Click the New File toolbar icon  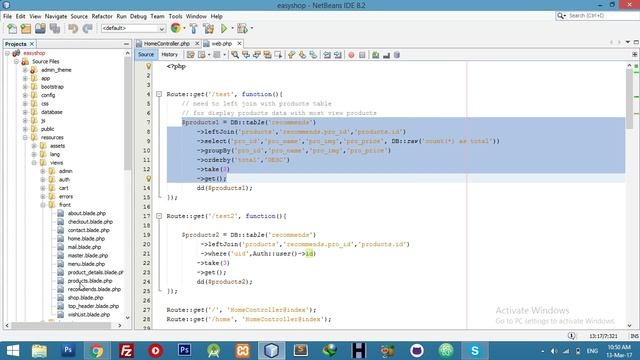[12, 28]
